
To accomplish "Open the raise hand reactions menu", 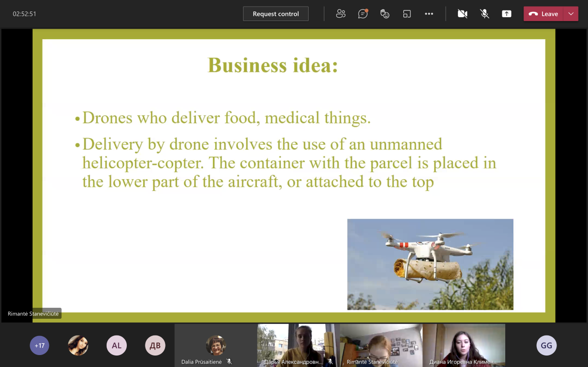I will coord(385,14).
